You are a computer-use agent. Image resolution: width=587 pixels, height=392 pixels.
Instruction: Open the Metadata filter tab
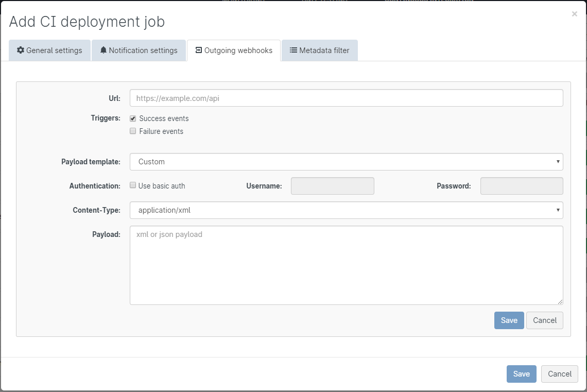(x=319, y=50)
